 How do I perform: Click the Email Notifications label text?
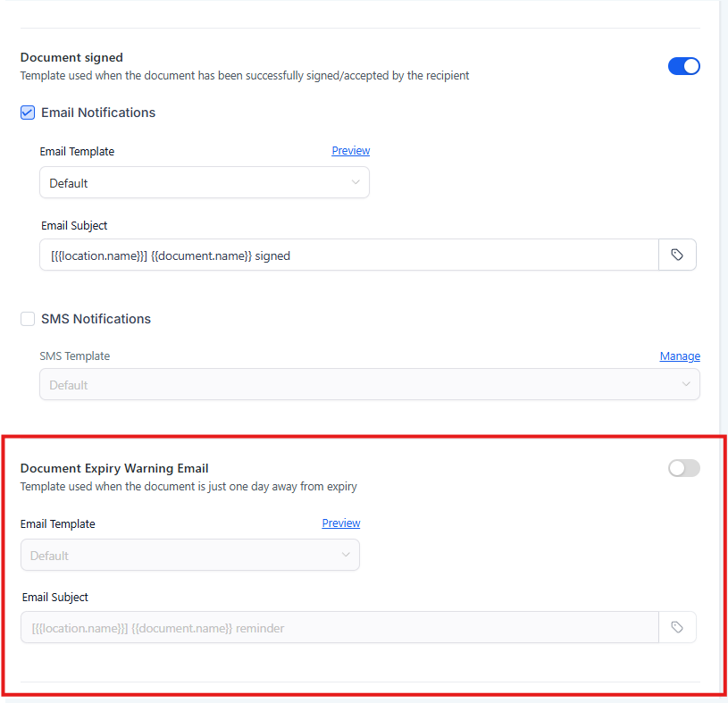[x=98, y=113]
